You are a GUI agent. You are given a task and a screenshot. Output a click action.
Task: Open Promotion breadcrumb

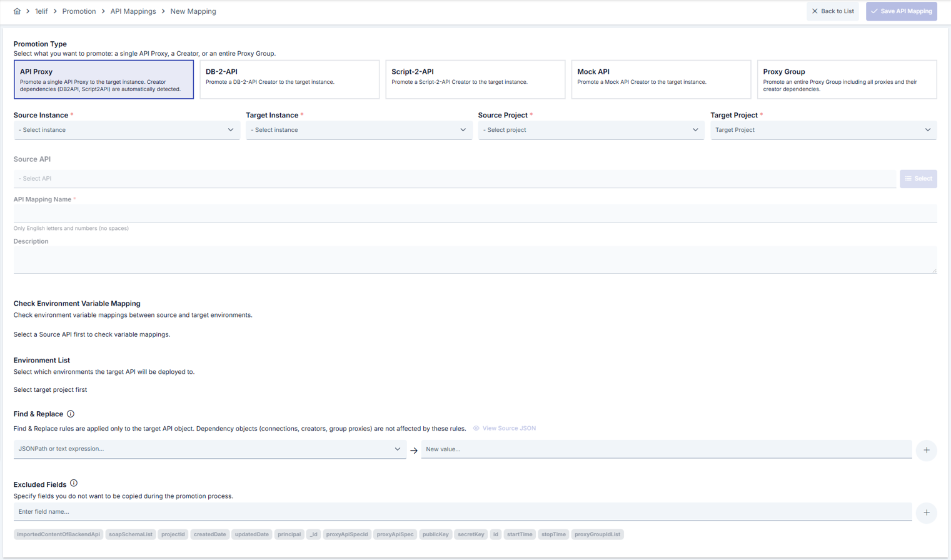(79, 11)
